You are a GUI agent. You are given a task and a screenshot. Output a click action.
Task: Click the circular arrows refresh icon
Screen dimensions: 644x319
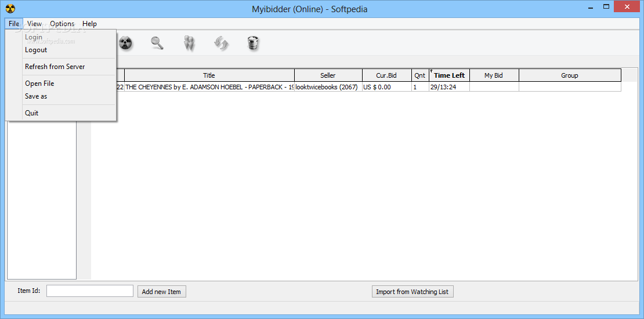click(221, 43)
